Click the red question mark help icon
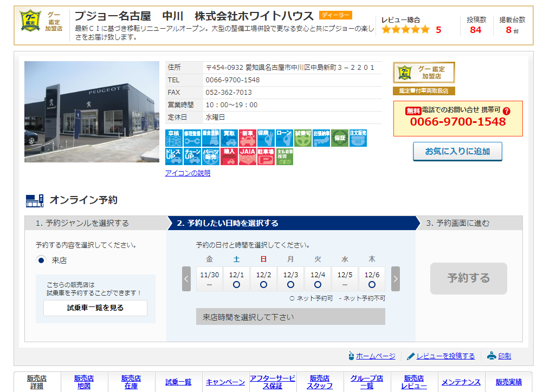550x392 pixels. click(506, 111)
